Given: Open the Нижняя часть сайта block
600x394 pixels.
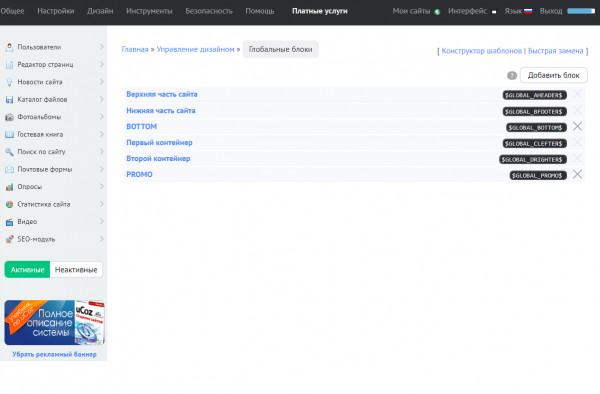Looking at the screenshot, I should 161,111.
